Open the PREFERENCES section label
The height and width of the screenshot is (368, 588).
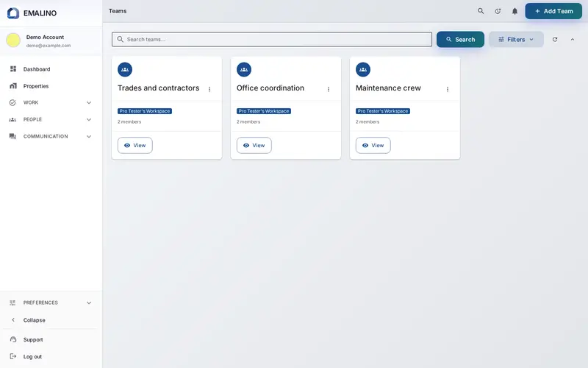[40, 302]
